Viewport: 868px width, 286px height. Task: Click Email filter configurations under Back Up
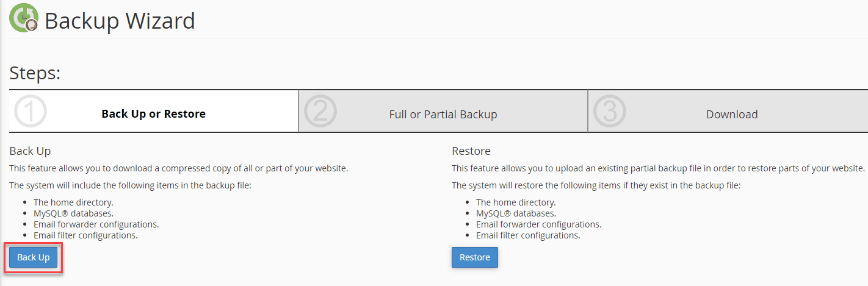coord(85,235)
